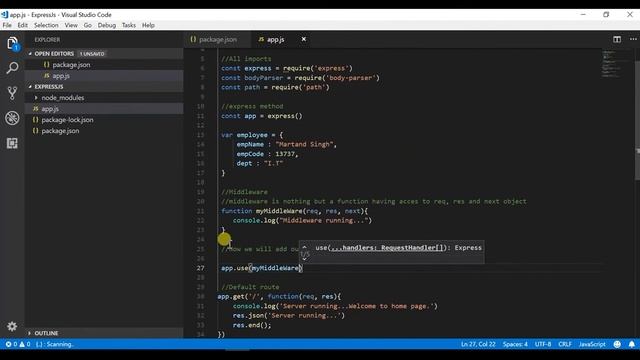
Task: Open the File menu
Action: coord(7,25)
